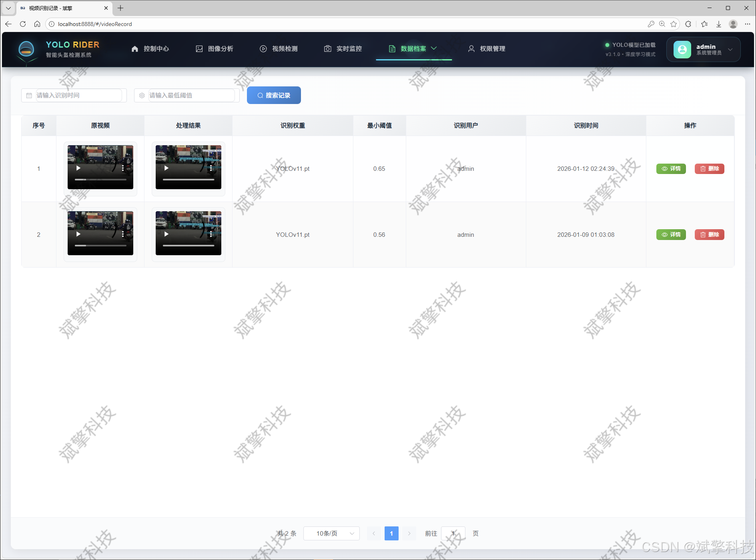Open browser extensions puzzle icon
Viewport: 756px width, 560px height.
(x=688, y=24)
